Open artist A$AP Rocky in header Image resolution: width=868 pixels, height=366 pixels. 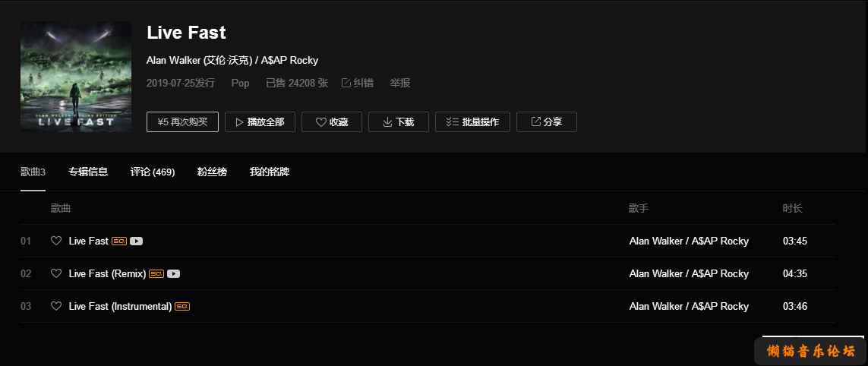click(289, 60)
